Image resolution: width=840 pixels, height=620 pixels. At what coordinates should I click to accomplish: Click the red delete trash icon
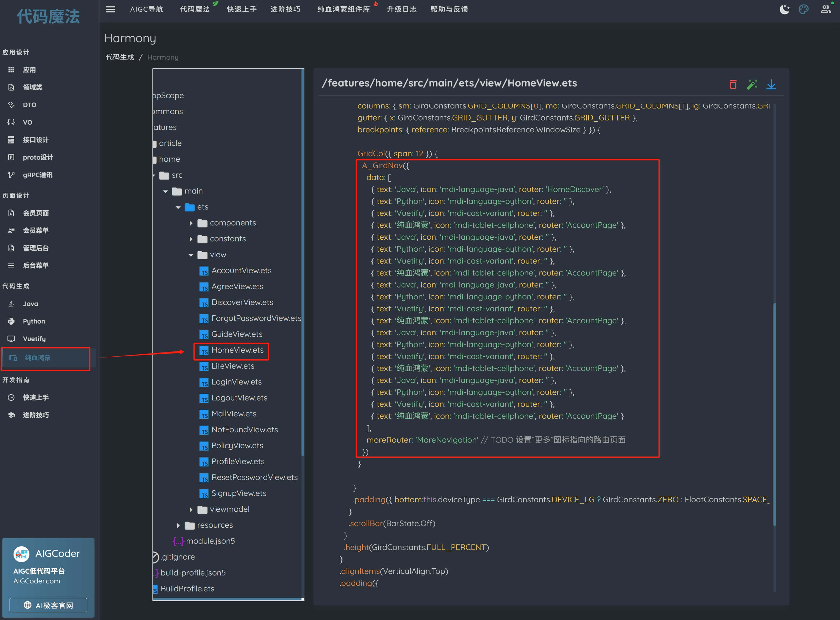[x=733, y=84]
